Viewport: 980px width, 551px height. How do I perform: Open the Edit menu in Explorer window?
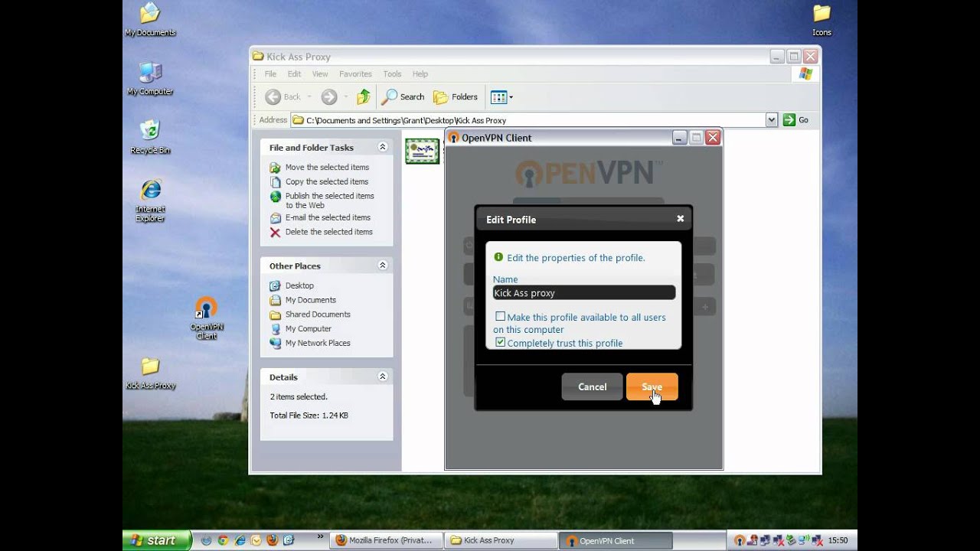click(x=294, y=74)
